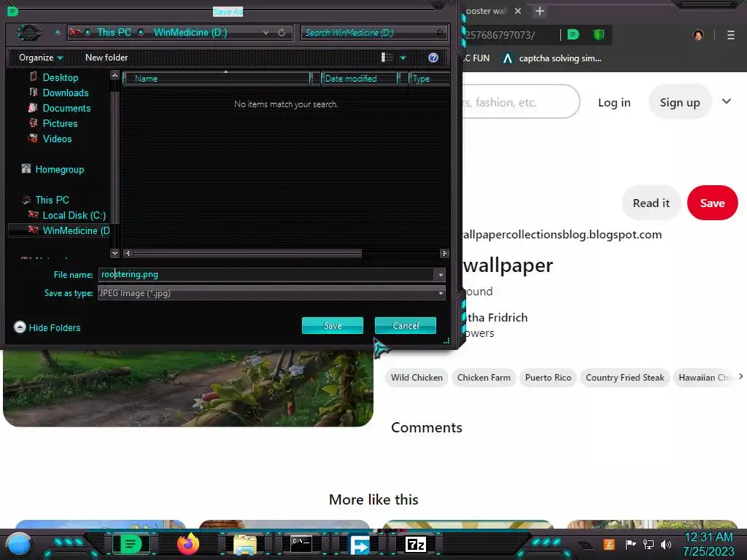Screen dimensions: 747x560
Task: Sort by the Name column header
Action: [x=217, y=79]
